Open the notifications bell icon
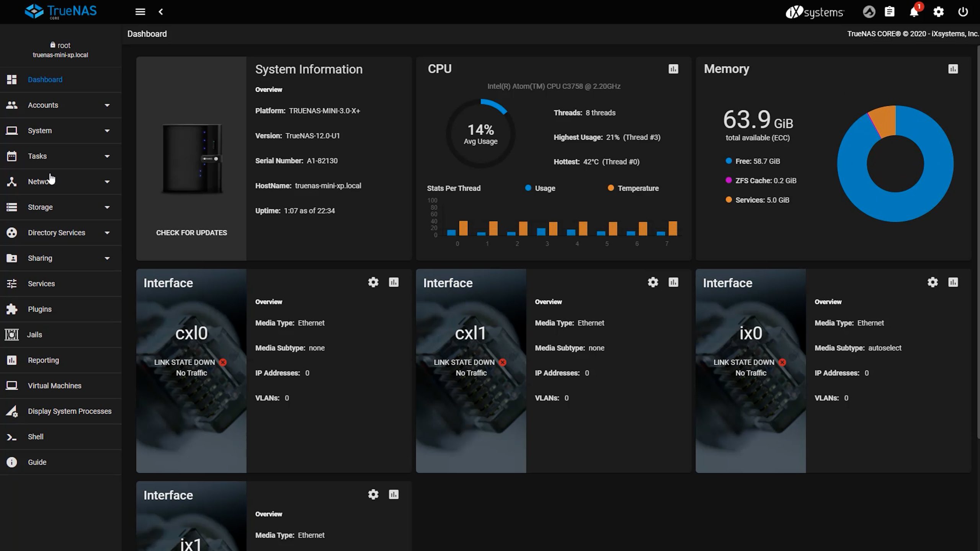The height and width of the screenshot is (551, 980). (914, 12)
